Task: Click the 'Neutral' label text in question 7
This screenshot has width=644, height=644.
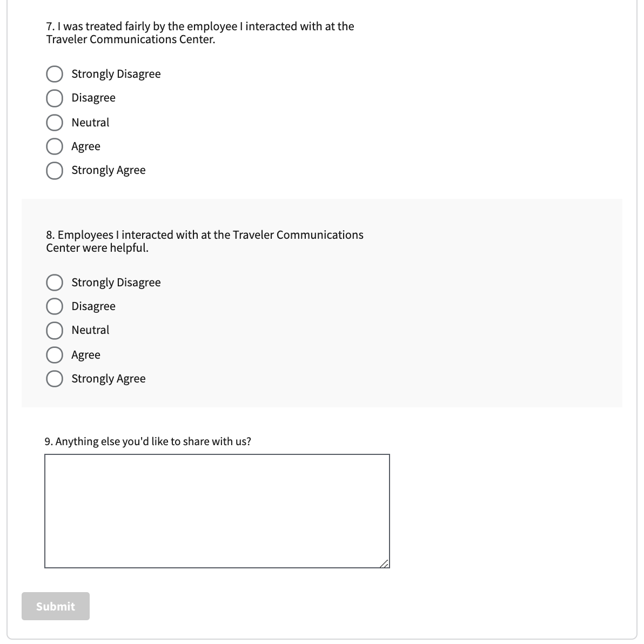Action: pyautogui.click(x=90, y=123)
